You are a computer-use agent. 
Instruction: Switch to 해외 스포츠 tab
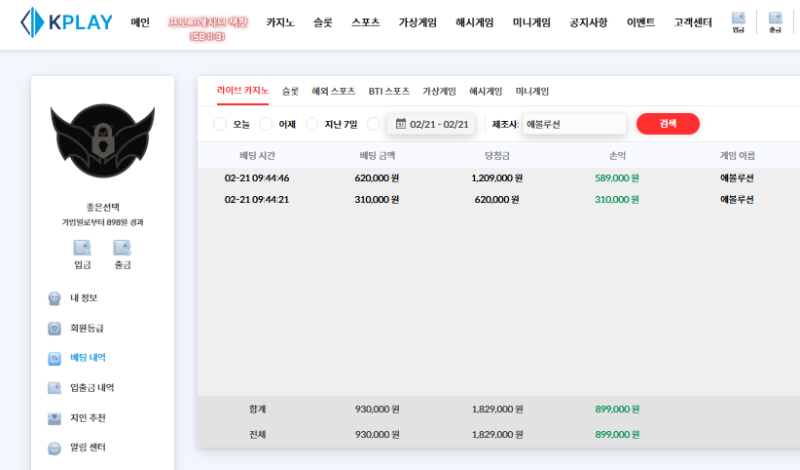[333, 91]
